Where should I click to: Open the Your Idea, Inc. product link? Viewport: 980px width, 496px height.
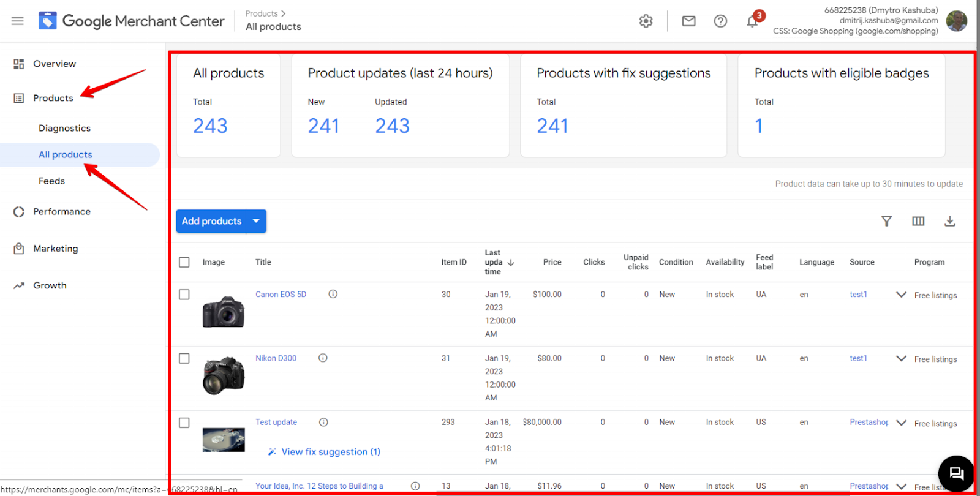pos(319,486)
